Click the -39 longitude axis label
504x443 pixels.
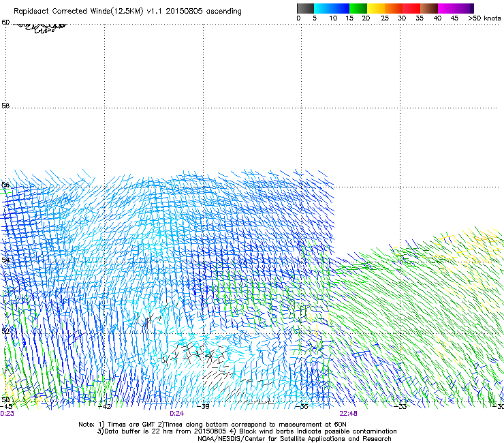point(203,407)
